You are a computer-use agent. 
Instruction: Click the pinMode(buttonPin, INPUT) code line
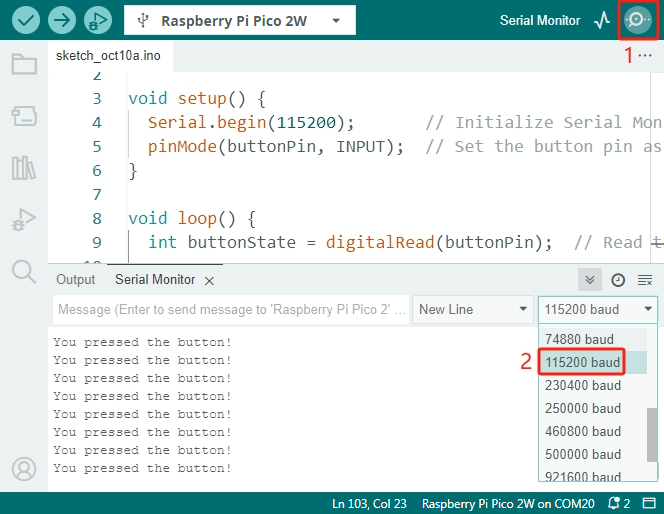(276, 146)
